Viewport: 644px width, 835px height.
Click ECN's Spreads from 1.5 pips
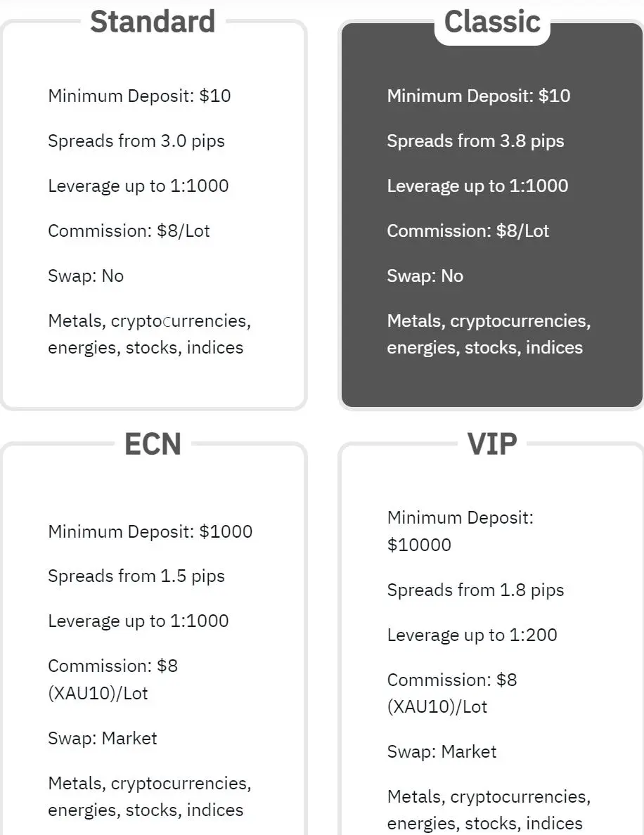pos(136,576)
